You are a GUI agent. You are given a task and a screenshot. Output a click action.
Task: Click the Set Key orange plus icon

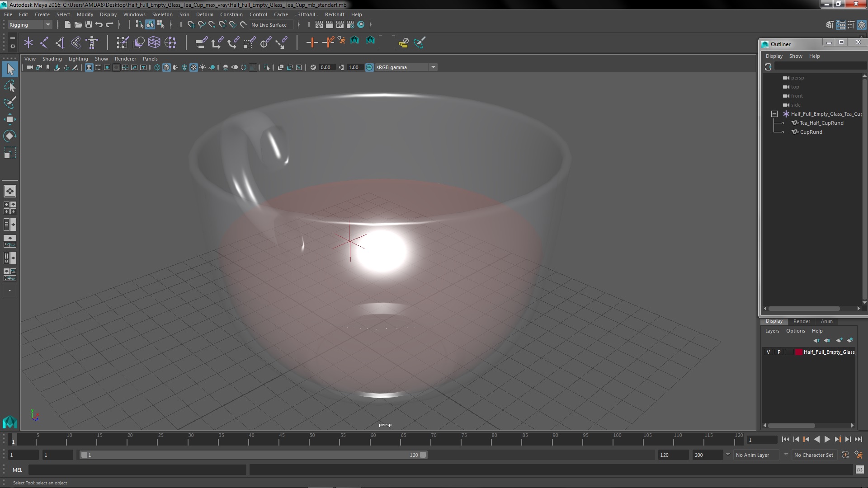coord(311,42)
